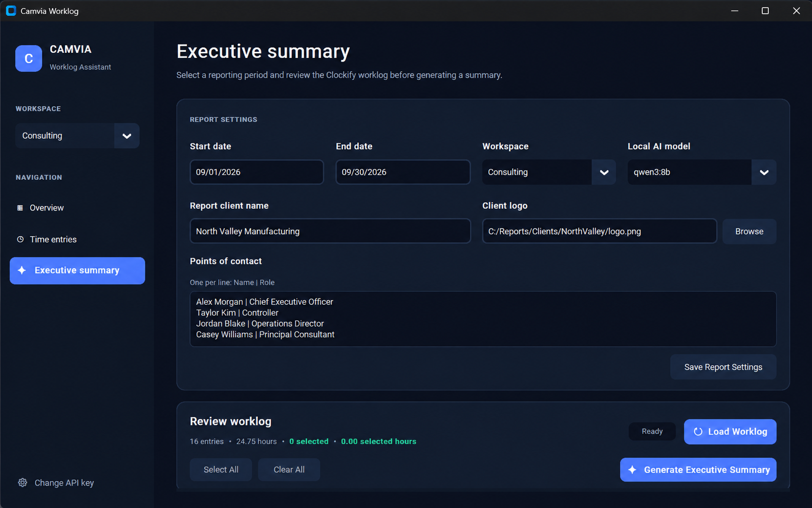812x508 pixels.
Task: Click the sparkle icon on Generate Executive Summary
Action: pos(632,470)
